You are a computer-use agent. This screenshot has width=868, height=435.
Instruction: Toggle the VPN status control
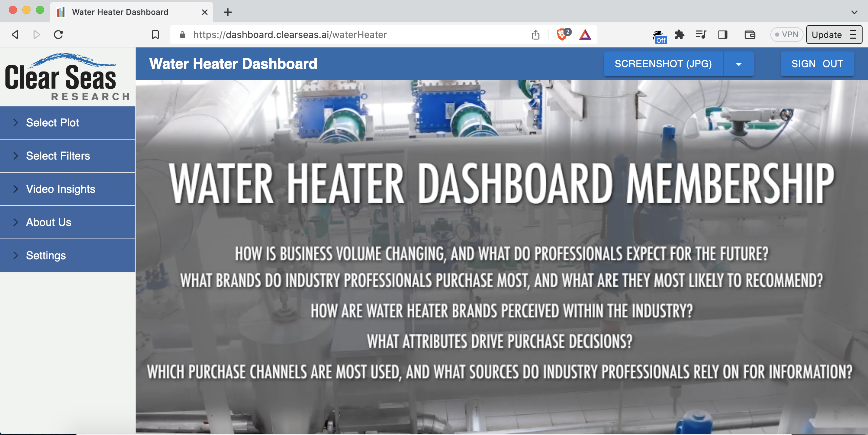(x=787, y=34)
